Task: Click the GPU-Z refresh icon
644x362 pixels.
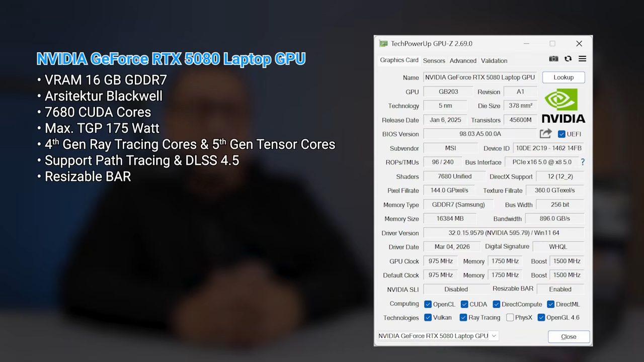Action: [x=568, y=59]
